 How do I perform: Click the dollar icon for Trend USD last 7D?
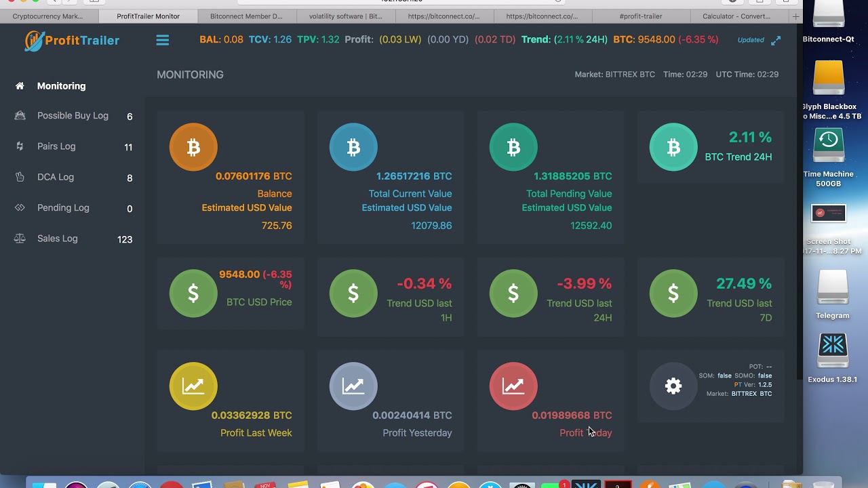673,293
